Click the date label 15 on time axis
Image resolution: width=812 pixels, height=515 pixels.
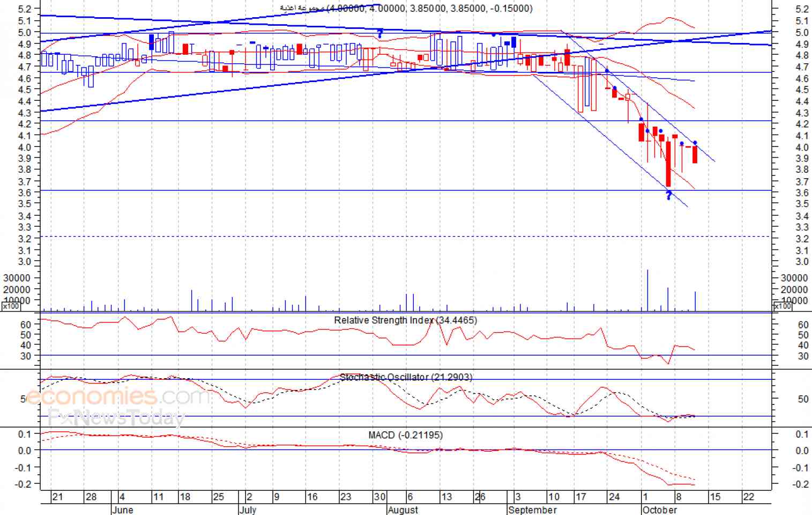[x=715, y=497]
